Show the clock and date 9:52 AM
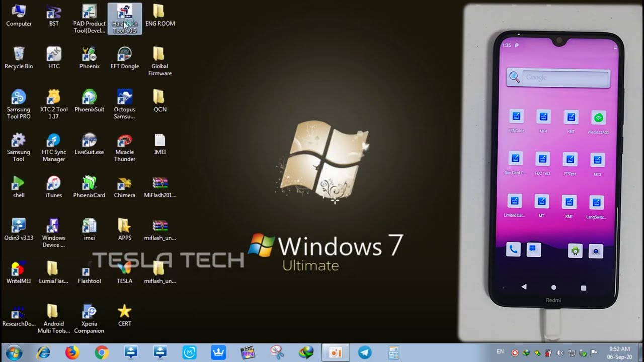The height and width of the screenshot is (362, 644). tap(619, 353)
